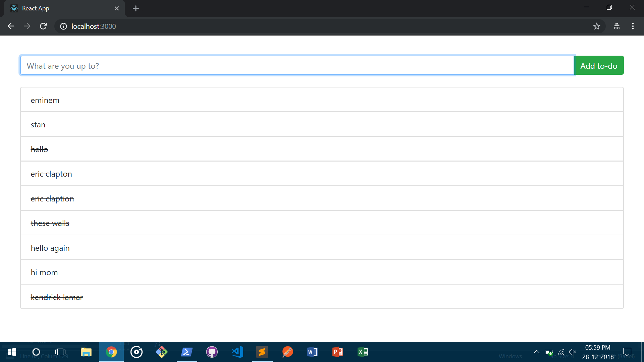Un-strike the 'eric clapton' to-do
The width and height of the screenshot is (644, 362).
(51, 174)
